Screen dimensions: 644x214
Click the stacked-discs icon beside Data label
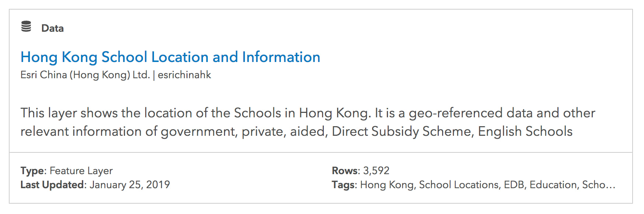pos(26,27)
